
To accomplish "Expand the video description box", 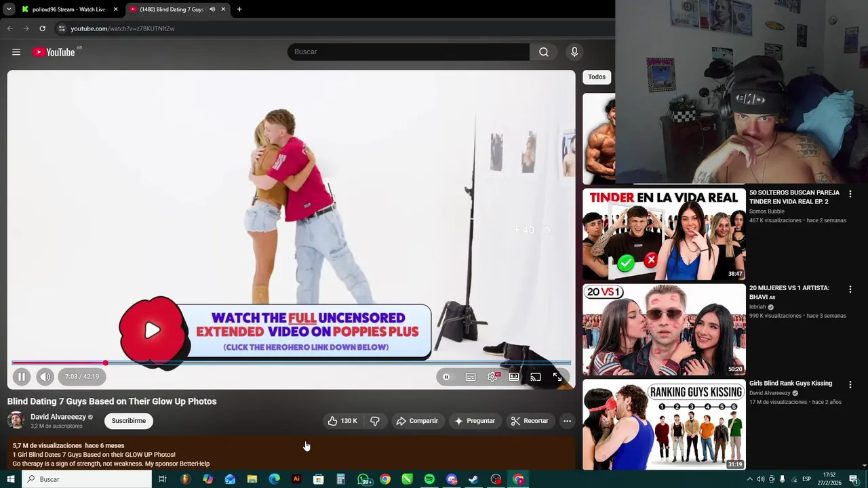I will pos(291,453).
